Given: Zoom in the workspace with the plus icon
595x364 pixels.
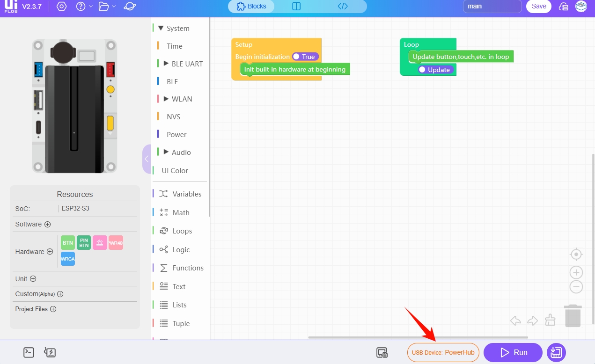Looking at the screenshot, I should tap(576, 272).
